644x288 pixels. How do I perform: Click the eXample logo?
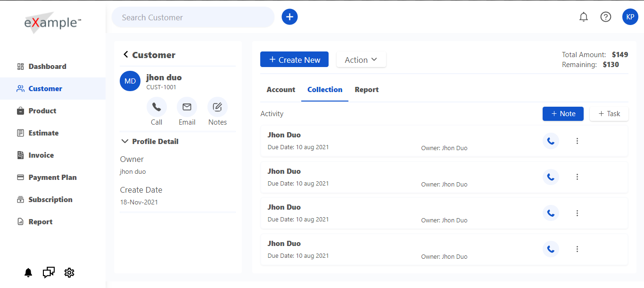click(x=53, y=23)
